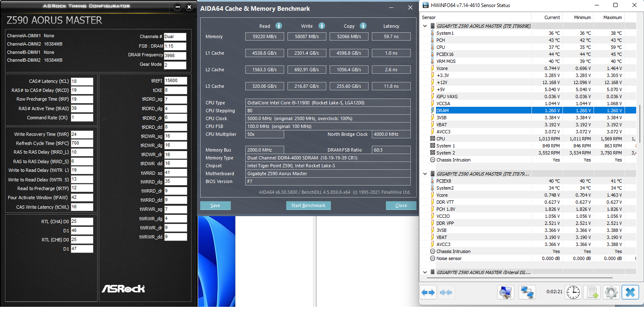This screenshot has height=323, width=644.
Task: Click the tCKE value field
Action: pos(175,90)
